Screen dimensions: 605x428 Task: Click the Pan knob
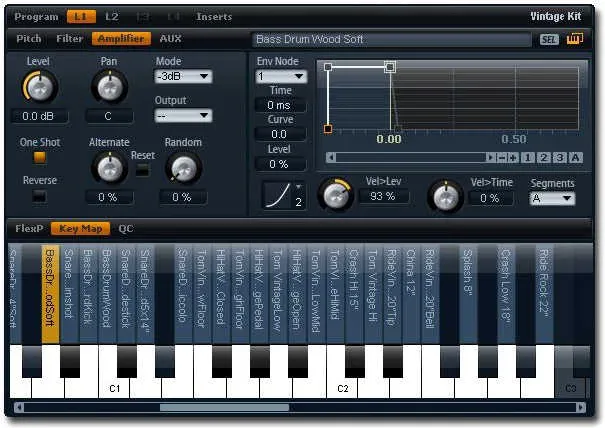click(x=109, y=90)
